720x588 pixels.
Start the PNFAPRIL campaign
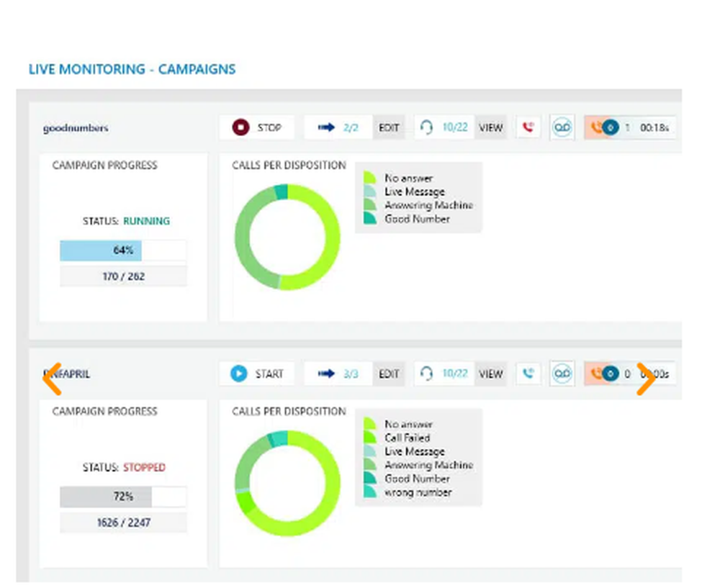[x=257, y=374]
